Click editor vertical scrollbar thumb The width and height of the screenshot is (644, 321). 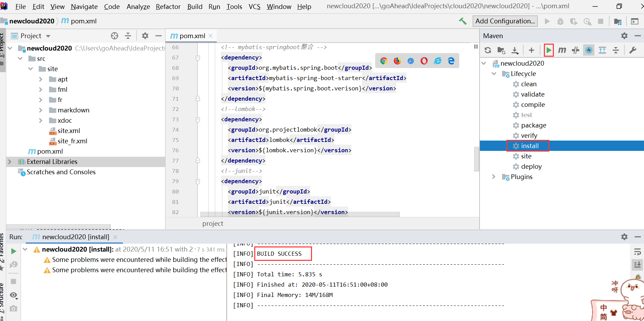(476, 159)
